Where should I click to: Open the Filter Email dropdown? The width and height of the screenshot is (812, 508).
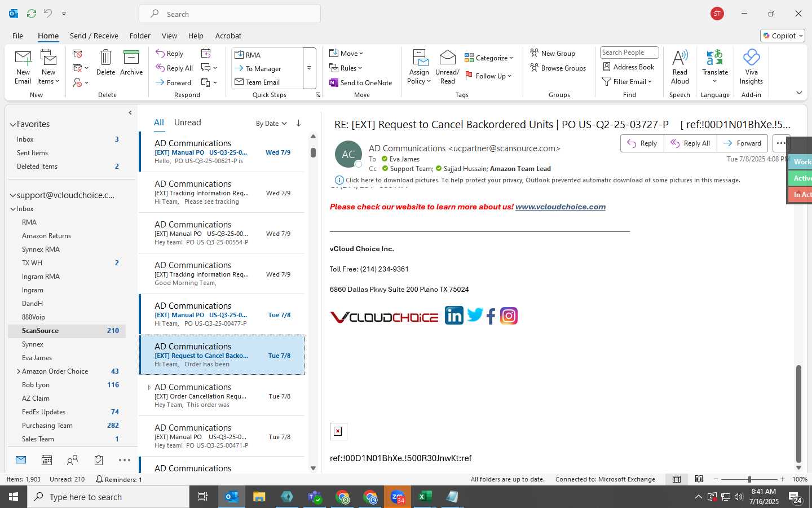[x=627, y=82]
